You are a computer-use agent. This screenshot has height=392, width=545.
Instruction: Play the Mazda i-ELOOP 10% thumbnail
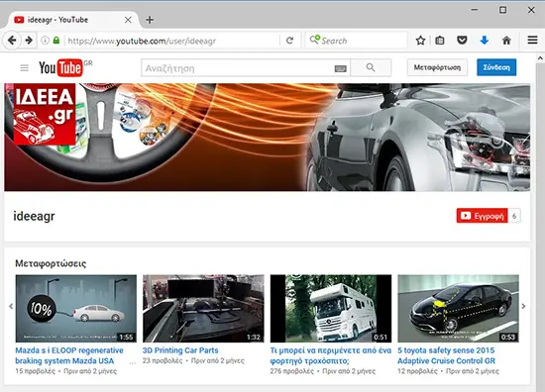click(x=76, y=308)
